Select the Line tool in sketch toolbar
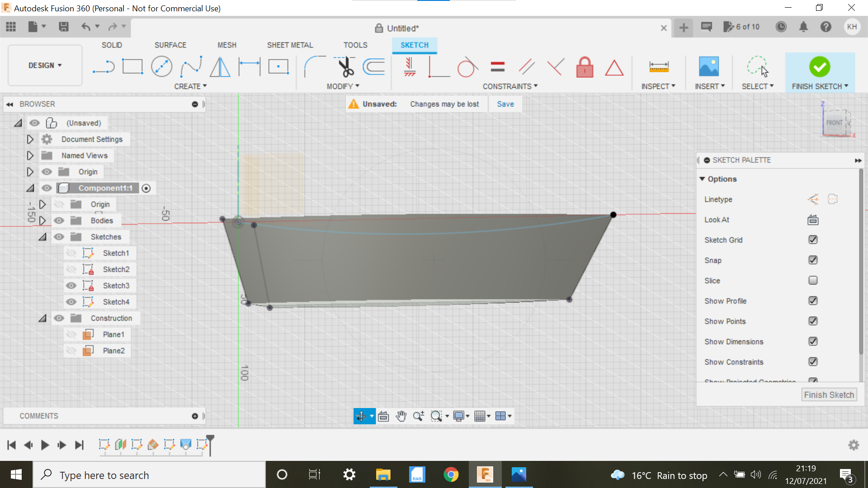This screenshot has height=488, width=868. (103, 66)
